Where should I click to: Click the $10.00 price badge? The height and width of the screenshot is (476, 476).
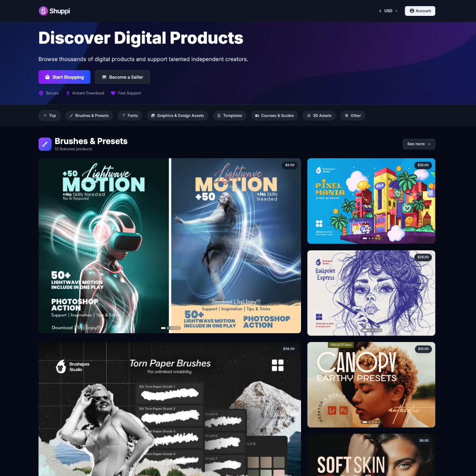(423, 349)
